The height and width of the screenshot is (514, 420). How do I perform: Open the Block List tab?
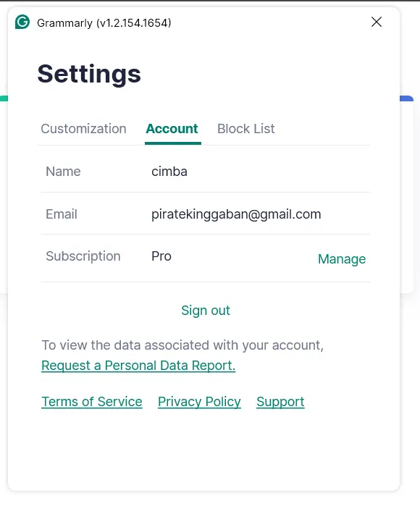point(246,129)
